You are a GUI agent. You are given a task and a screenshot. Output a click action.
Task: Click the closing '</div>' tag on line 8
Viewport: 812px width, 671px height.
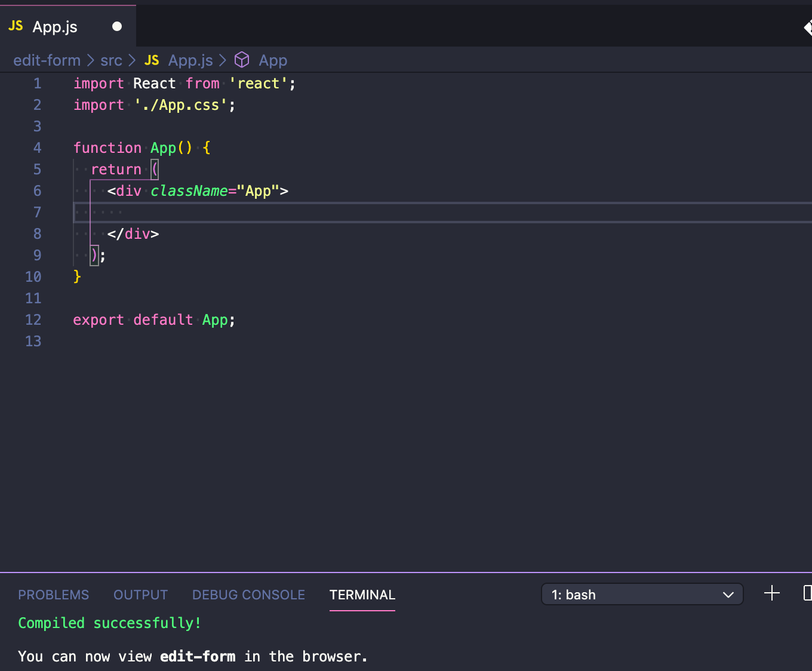tap(133, 234)
